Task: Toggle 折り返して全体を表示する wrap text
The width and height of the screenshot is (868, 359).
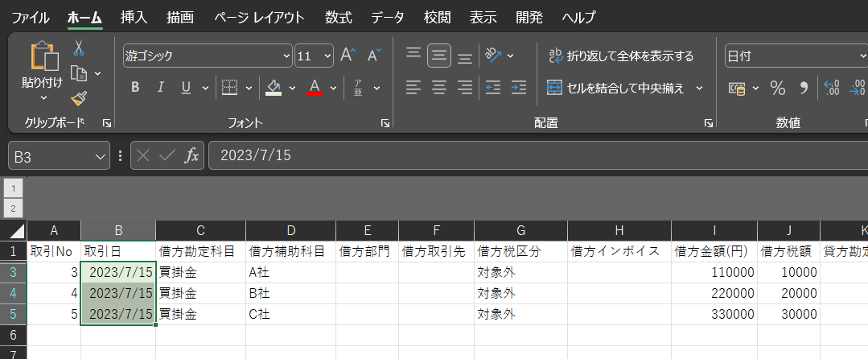Action: point(620,56)
